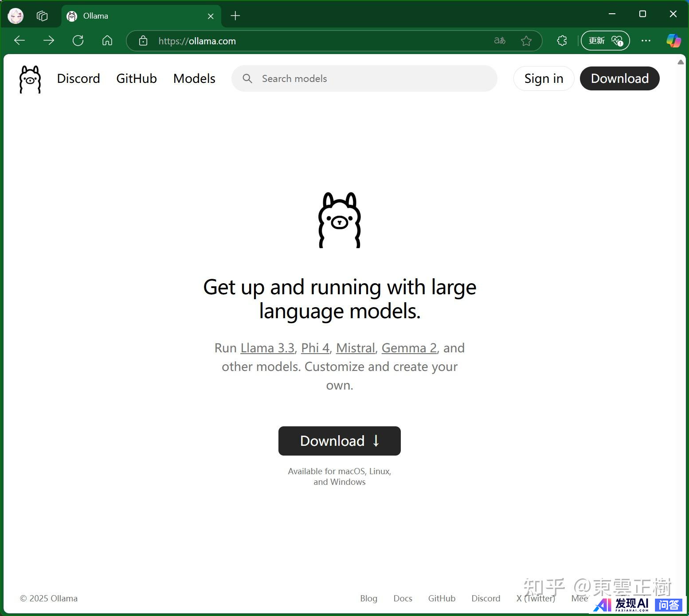689x616 pixels.
Task: Minimize the browser window
Action: (612, 14)
